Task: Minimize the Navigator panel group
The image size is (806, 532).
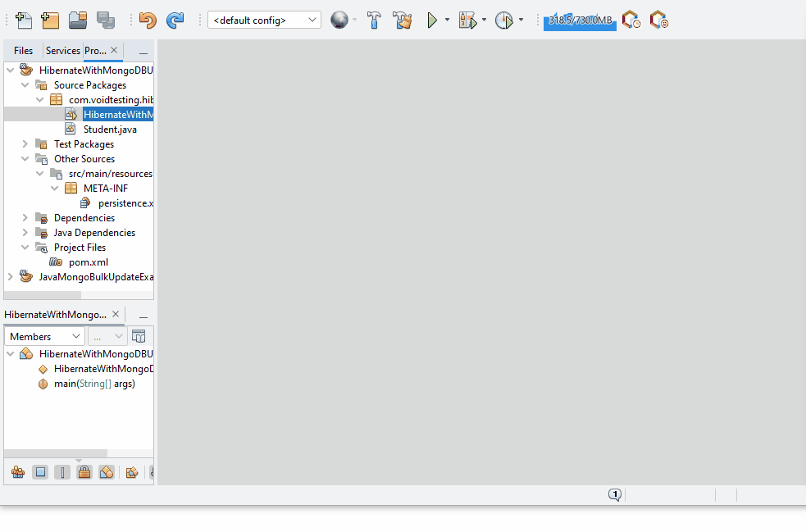Action: coord(143,317)
